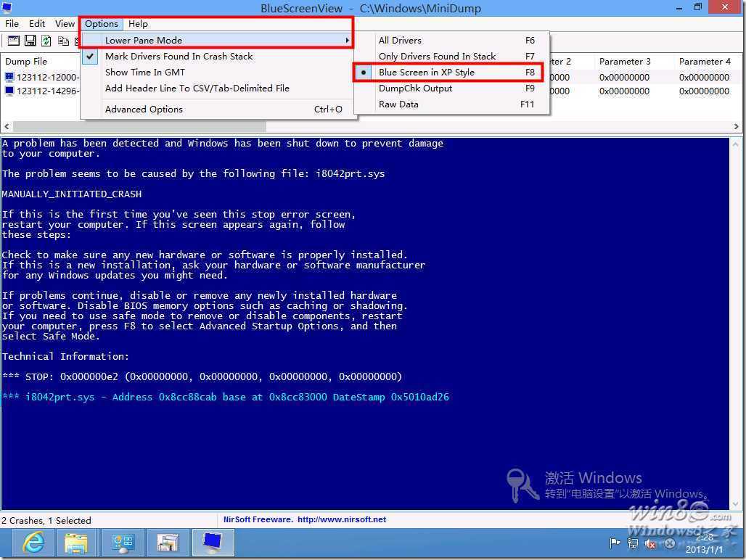
Task: Select Only Drivers Found In Stack mode
Action: 452,56
